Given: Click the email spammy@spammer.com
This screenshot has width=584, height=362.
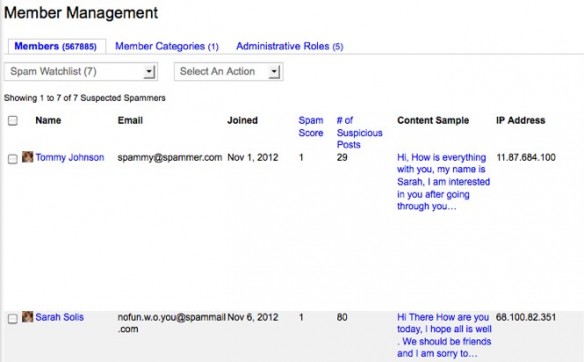Looking at the screenshot, I should (169, 157).
